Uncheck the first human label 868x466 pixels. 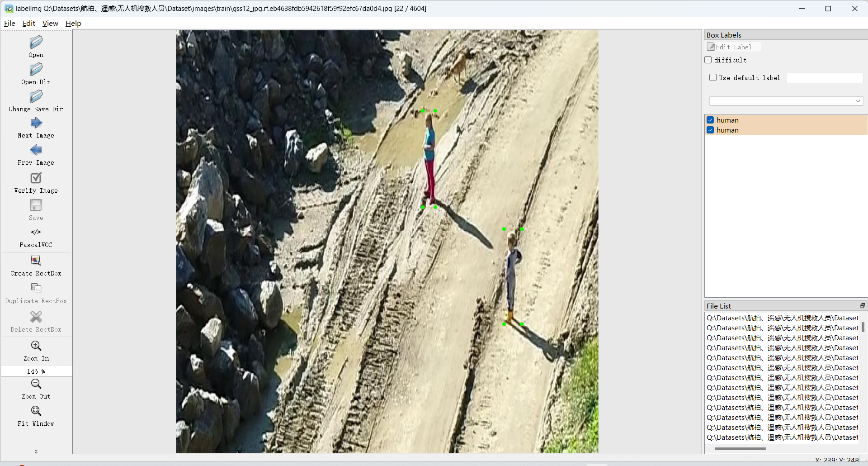tap(710, 120)
